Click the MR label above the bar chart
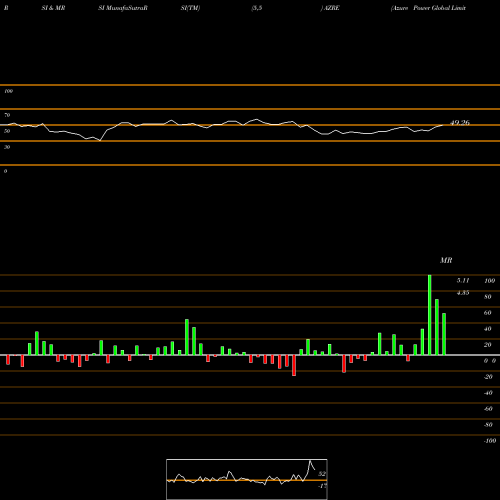 pyautogui.click(x=446, y=260)
